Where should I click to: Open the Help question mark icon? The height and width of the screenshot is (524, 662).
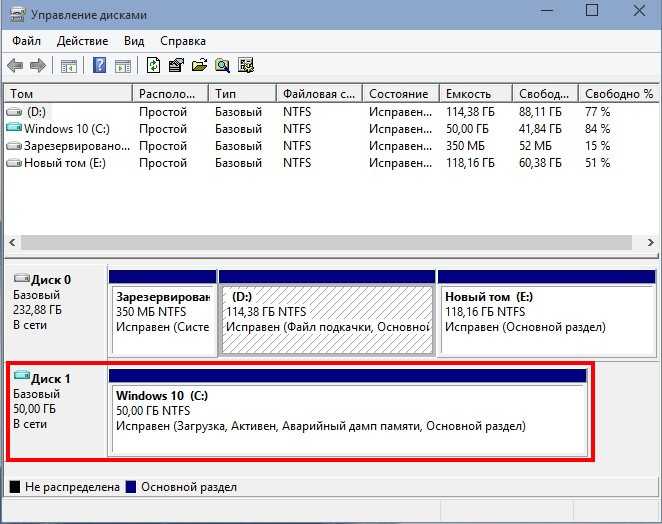(99, 65)
